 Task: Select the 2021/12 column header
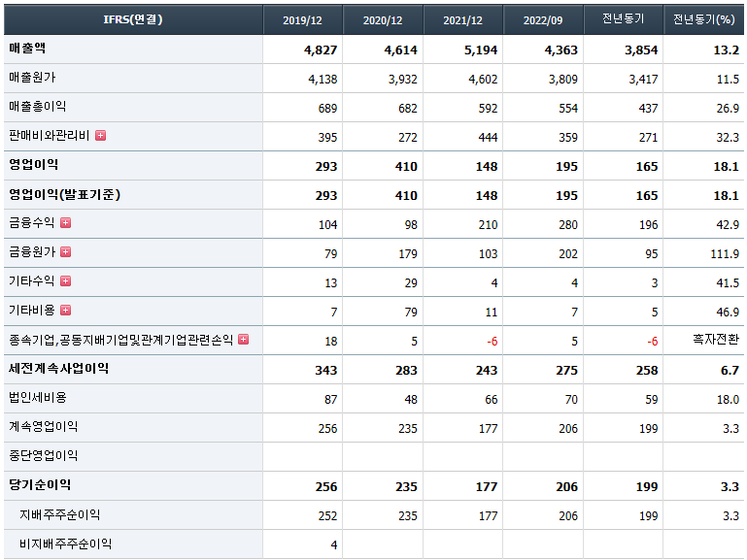[x=462, y=20]
